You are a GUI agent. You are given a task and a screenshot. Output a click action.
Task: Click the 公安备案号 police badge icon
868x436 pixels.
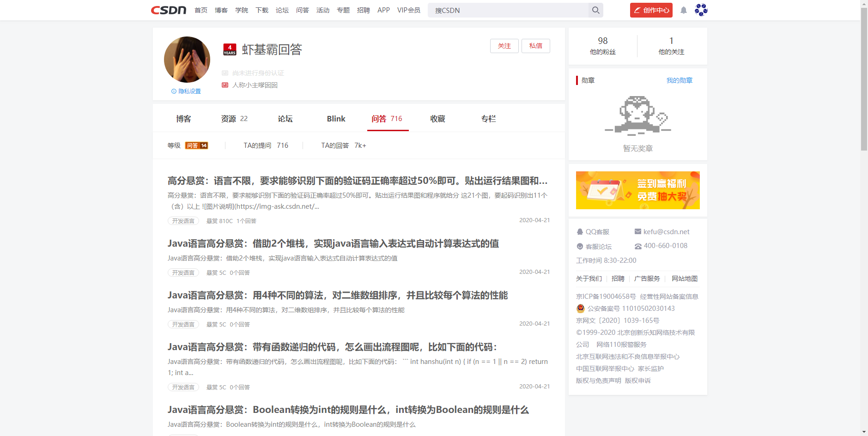[581, 309]
